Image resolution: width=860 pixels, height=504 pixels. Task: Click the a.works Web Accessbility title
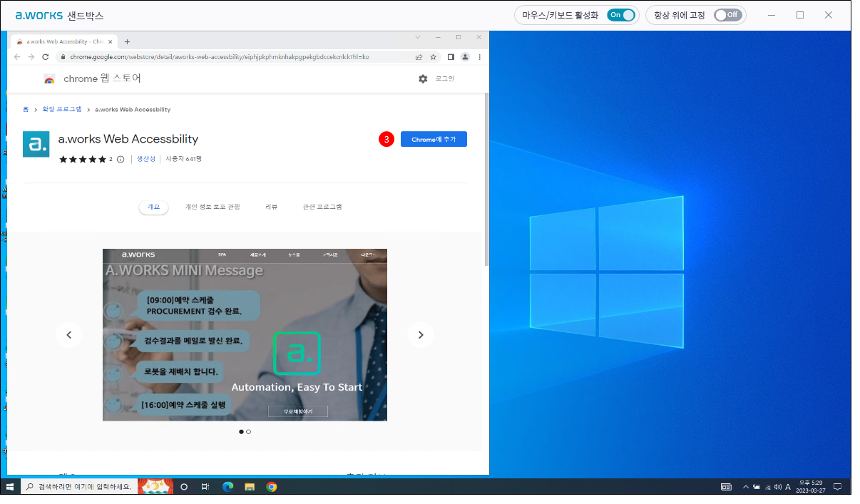coord(128,139)
